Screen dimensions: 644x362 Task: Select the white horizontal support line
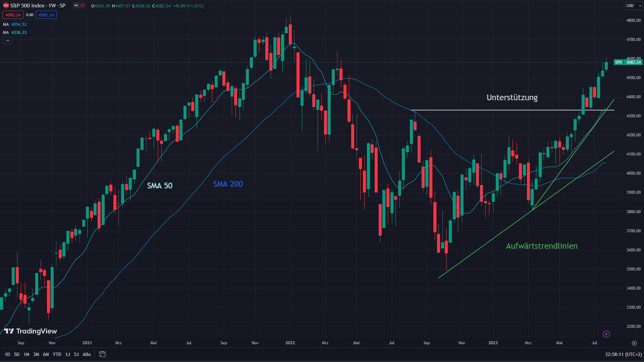coord(513,110)
